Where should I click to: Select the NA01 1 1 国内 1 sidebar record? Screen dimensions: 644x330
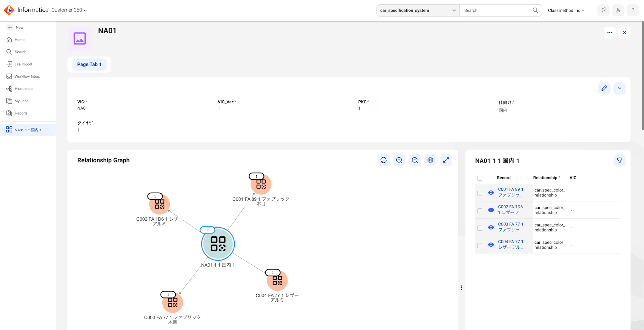28,130
